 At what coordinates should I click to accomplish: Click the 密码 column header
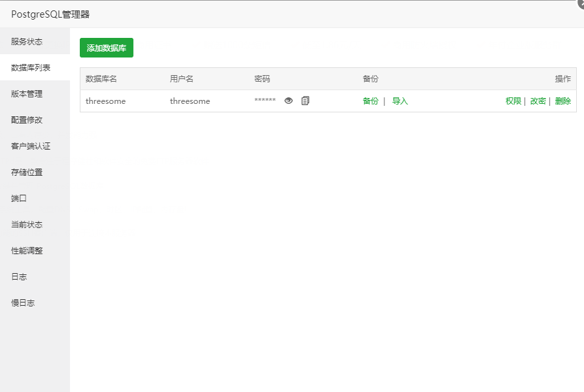coord(262,78)
